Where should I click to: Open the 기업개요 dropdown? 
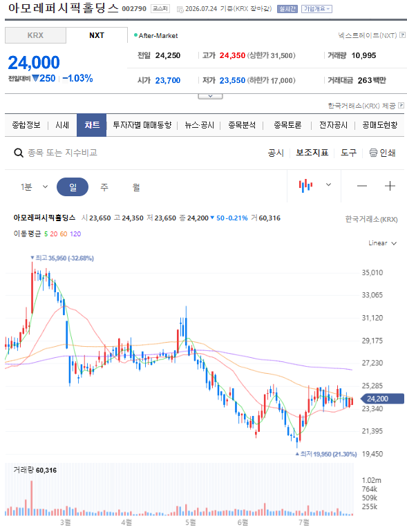[316, 9]
